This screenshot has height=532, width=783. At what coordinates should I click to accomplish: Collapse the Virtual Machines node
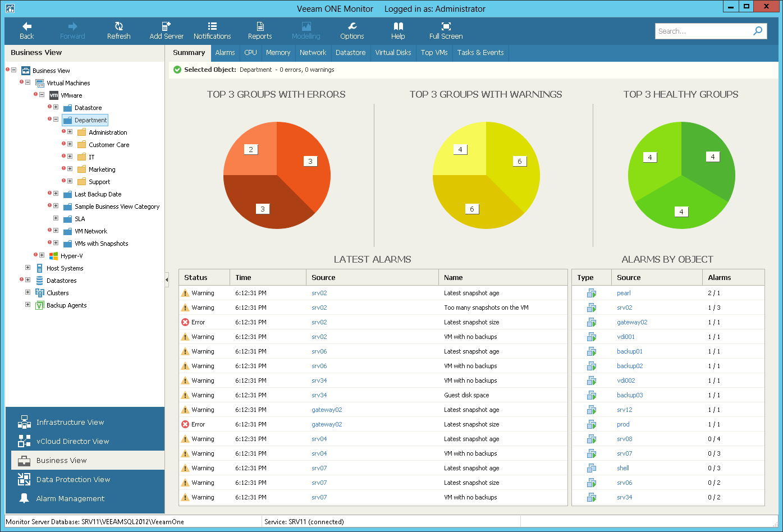click(28, 82)
